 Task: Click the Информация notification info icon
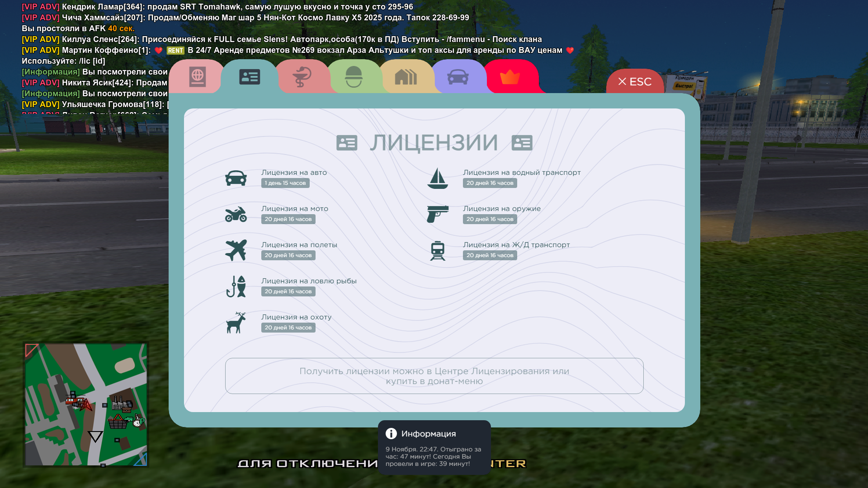click(391, 434)
